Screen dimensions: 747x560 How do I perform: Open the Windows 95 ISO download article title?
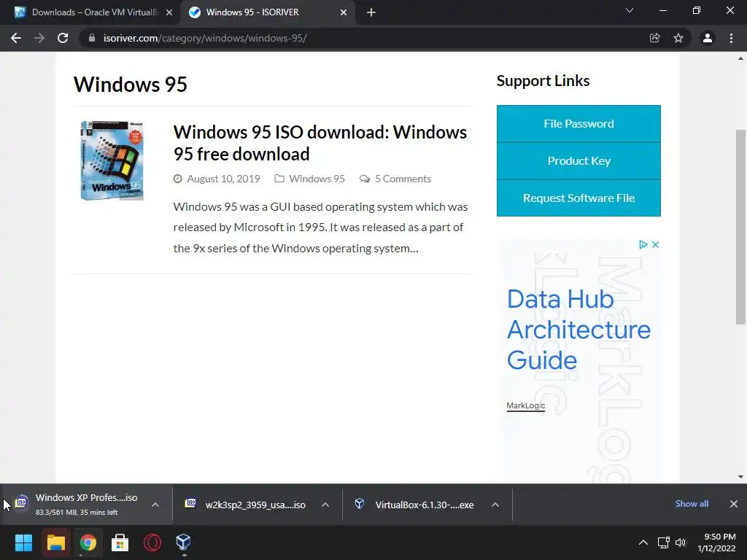pos(320,143)
